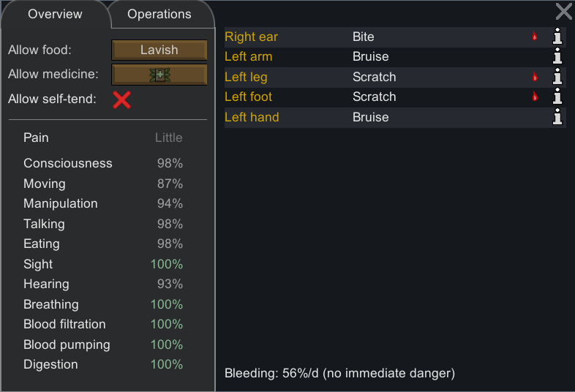Toggle the Allow self-tend red X

coord(121,99)
